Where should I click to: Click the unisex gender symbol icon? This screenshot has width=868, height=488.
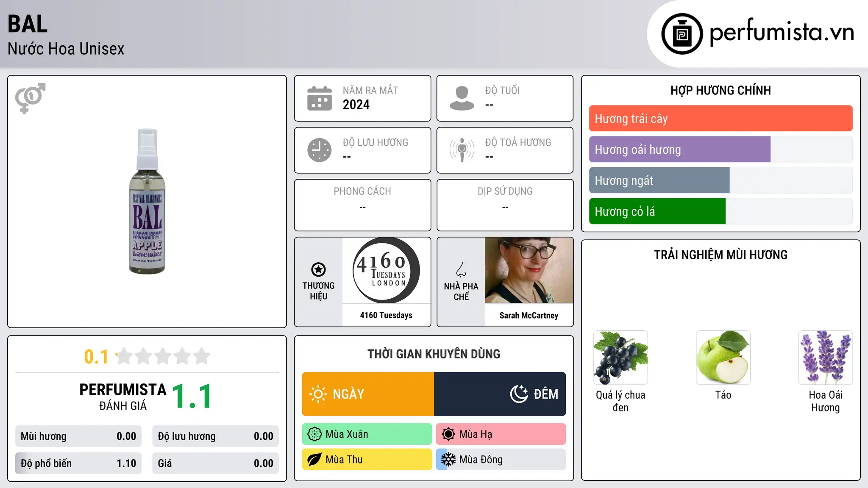(x=30, y=98)
